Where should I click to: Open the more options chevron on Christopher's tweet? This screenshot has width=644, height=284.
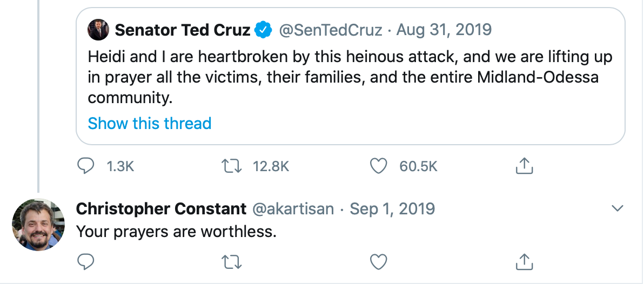point(617,208)
